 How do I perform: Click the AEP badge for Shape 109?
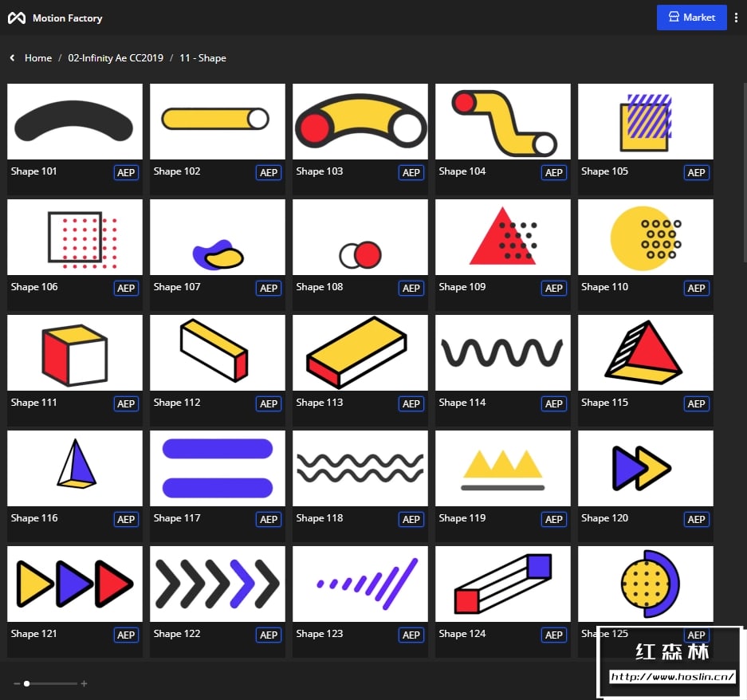[x=554, y=289]
